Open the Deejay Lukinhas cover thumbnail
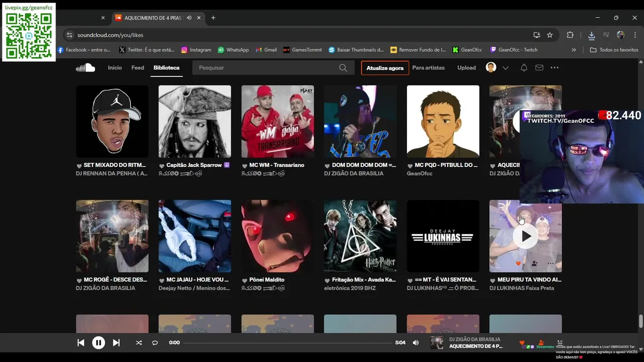644x362 pixels. (x=443, y=236)
